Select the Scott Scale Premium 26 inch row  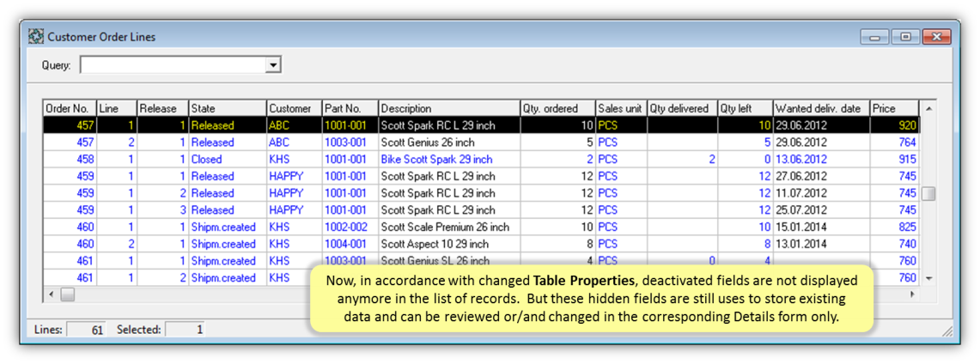445,227
